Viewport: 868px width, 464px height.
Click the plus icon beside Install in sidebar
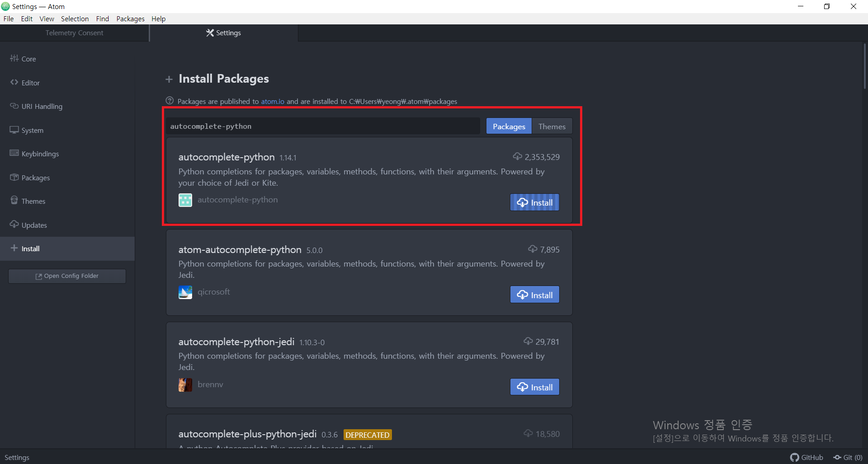14,248
